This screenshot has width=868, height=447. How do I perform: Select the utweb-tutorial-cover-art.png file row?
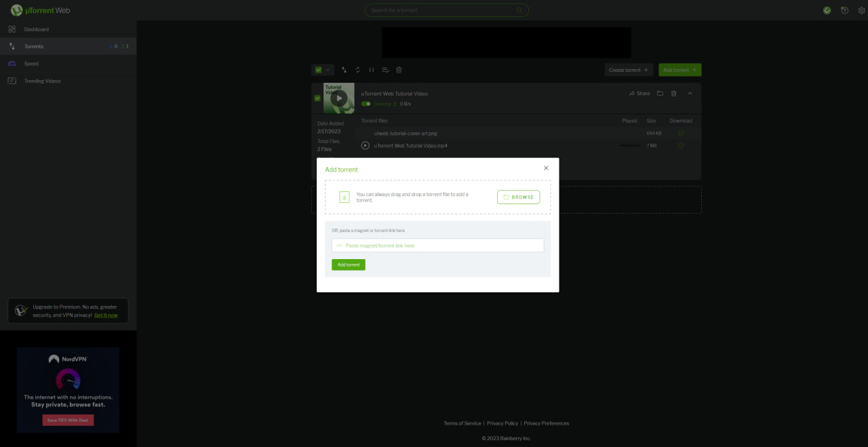(528, 134)
